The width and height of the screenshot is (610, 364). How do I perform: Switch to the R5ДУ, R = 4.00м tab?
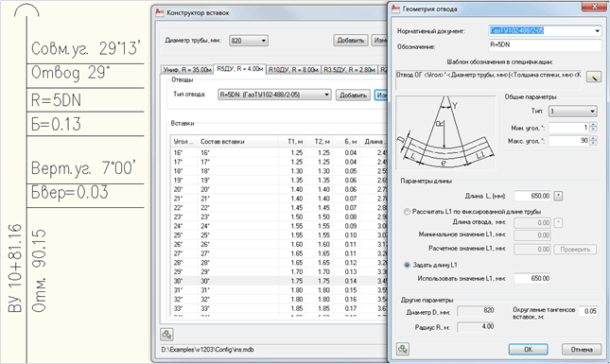tap(239, 69)
